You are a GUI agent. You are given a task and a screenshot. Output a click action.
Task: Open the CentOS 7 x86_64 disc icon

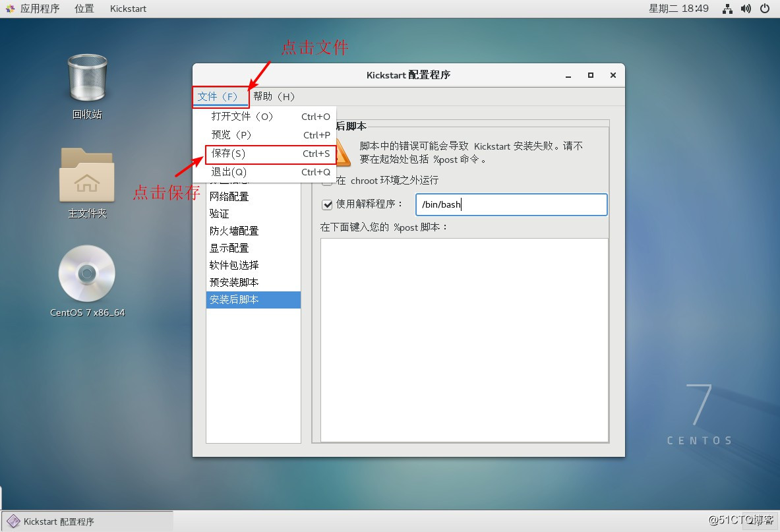click(x=87, y=274)
